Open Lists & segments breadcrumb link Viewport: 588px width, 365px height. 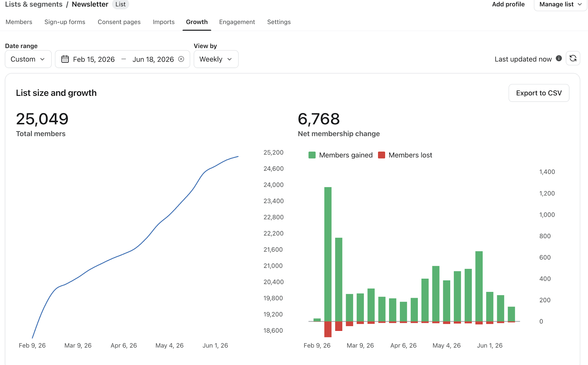[34, 4]
